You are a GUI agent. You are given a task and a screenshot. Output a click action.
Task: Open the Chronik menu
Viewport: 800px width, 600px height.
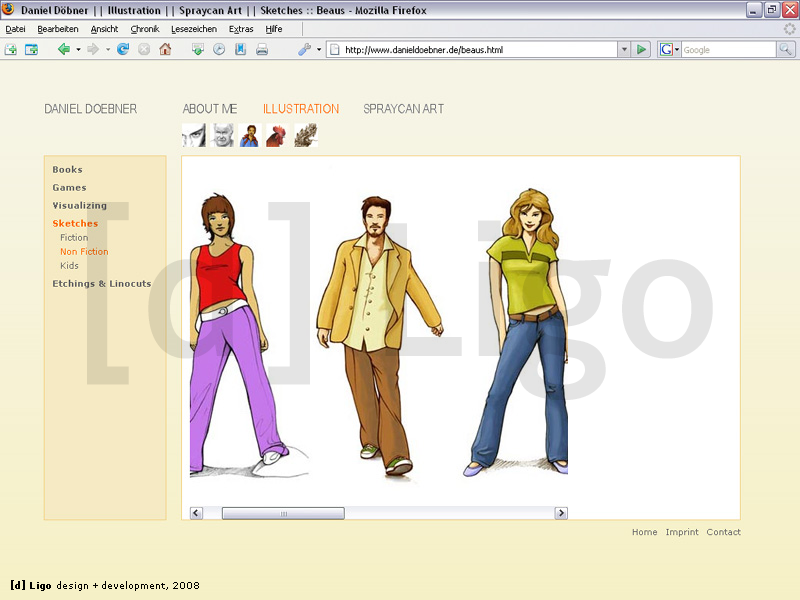tap(145, 29)
